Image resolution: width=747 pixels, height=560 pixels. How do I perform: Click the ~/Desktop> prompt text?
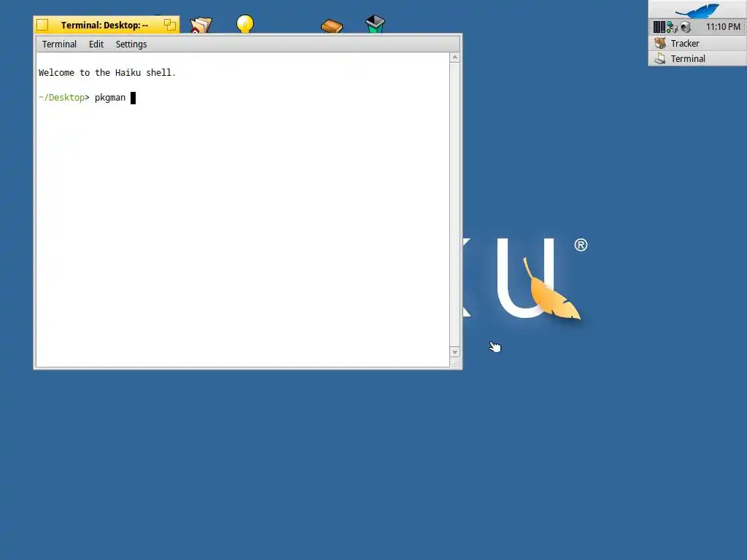(64, 98)
